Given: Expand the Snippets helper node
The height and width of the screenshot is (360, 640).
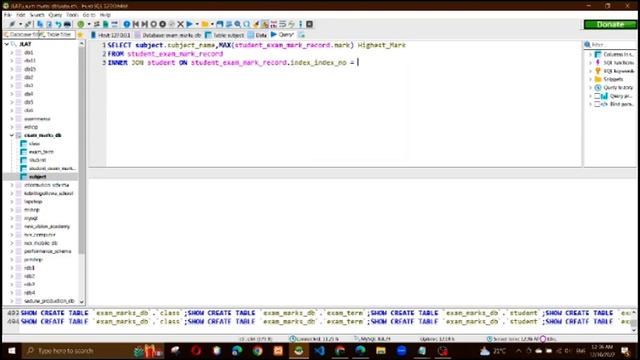Looking at the screenshot, I should pos(590,79).
